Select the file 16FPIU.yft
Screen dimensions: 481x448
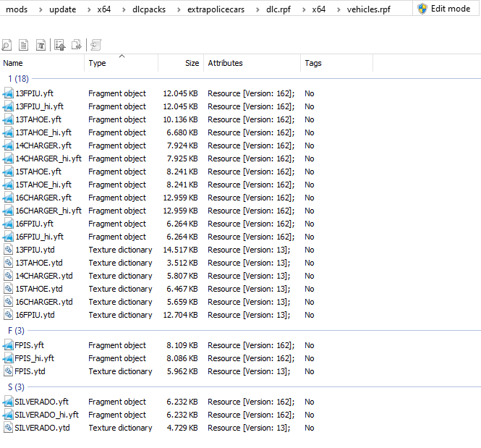(x=35, y=224)
